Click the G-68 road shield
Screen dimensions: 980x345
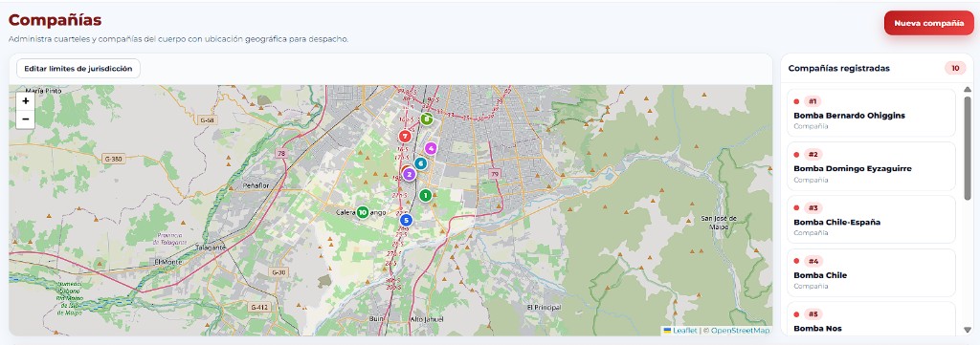tap(208, 119)
